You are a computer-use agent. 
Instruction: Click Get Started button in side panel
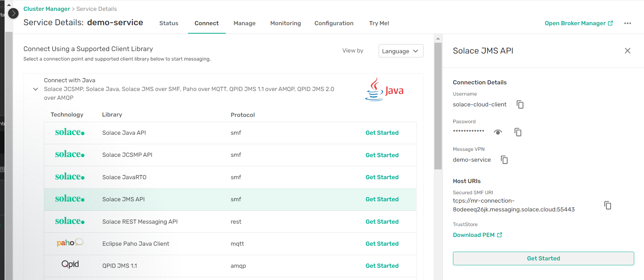pyautogui.click(x=543, y=258)
